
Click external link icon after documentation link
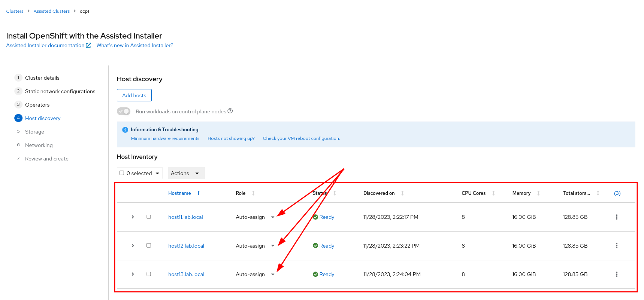[88, 45]
